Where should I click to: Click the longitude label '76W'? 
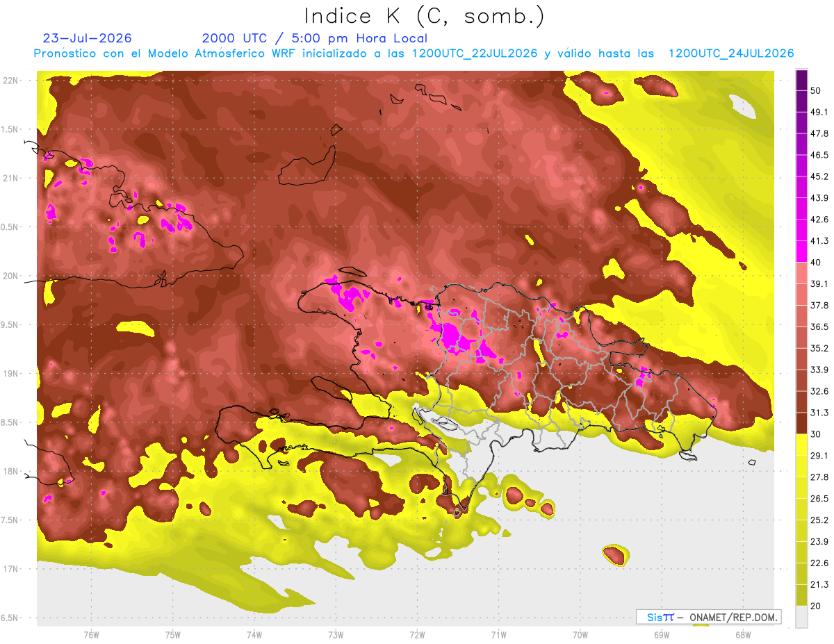tap(91, 635)
